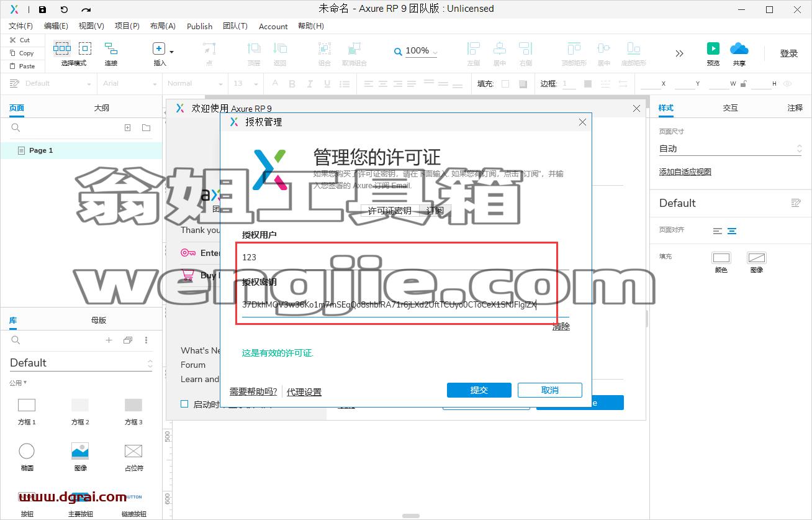This screenshot has height=520, width=812.
Task: Activate the Connector (连接) tool
Action: coord(111,48)
